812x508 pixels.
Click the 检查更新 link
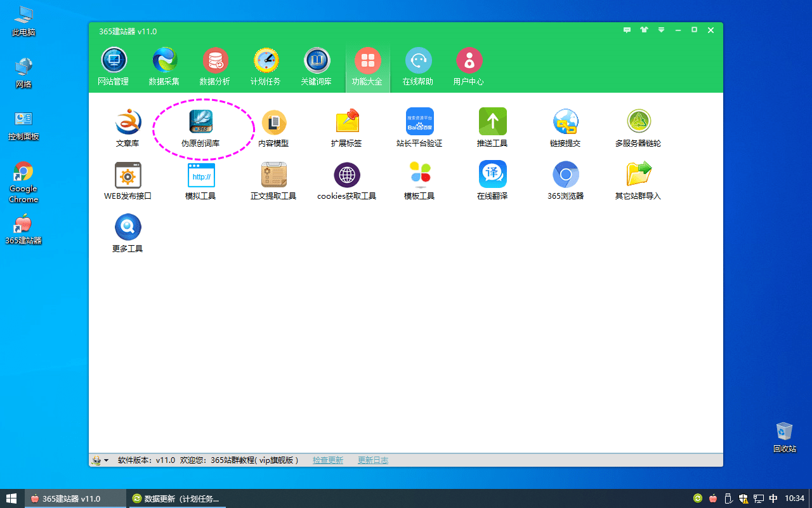[328, 460]
